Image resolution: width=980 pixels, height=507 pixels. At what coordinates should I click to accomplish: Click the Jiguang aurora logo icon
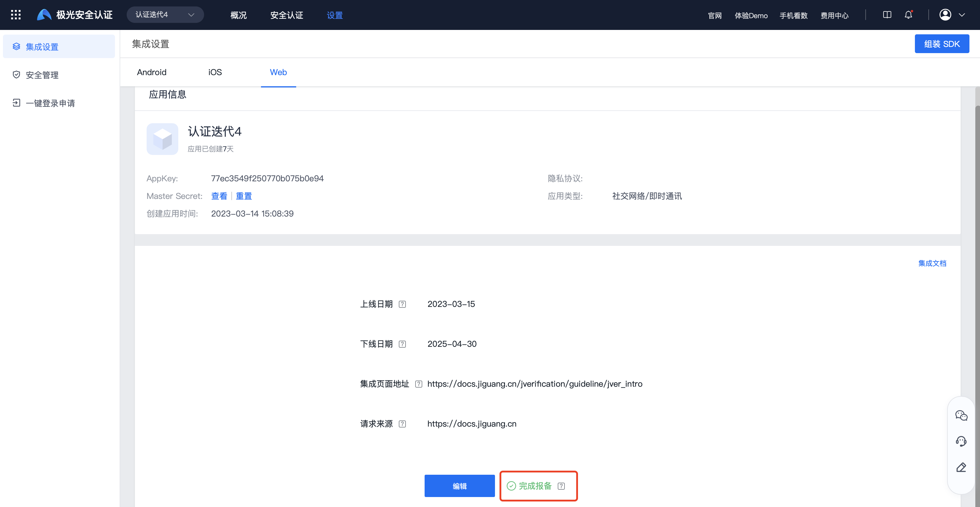pos(44,15)
